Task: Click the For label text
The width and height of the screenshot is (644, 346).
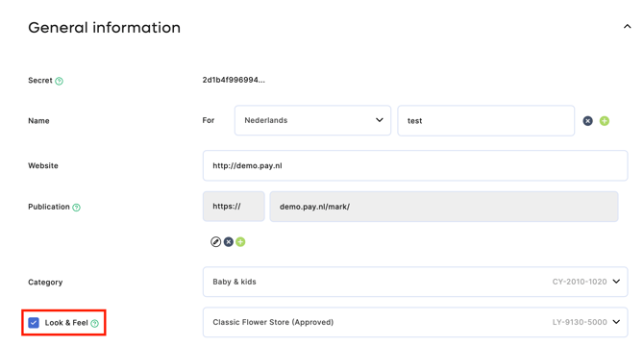Action: 209,120
